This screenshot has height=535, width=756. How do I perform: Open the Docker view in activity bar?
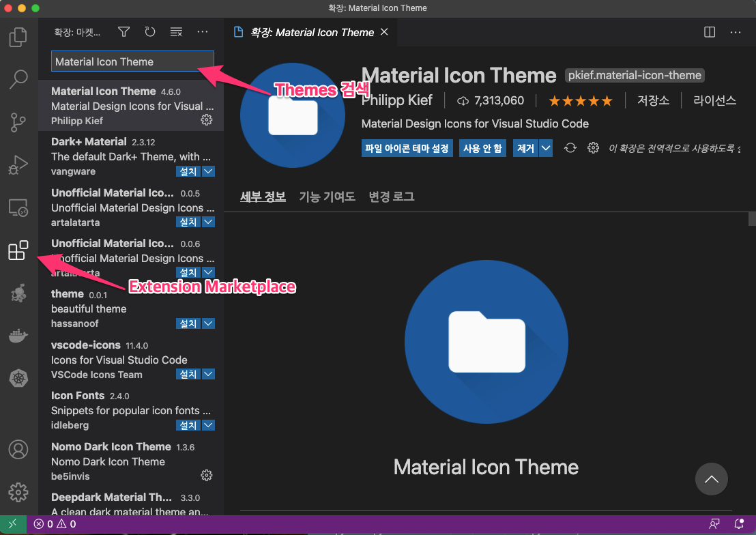coord(18,335)
